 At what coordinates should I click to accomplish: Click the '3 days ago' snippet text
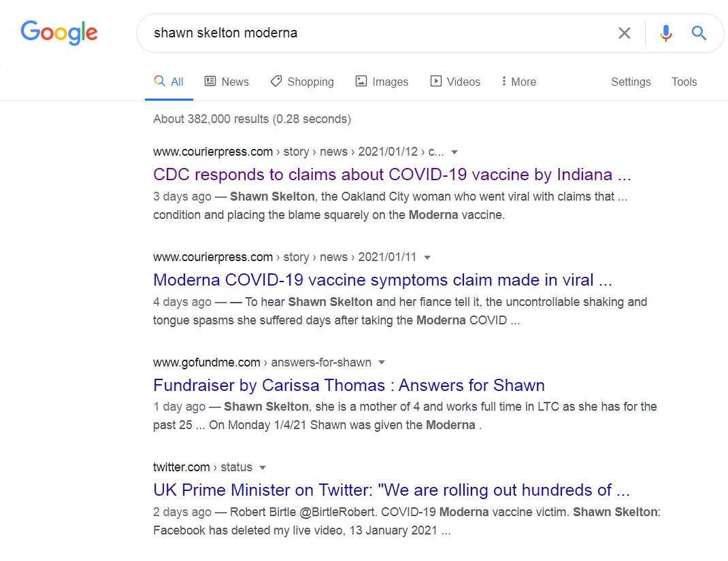tap(182, 197)
